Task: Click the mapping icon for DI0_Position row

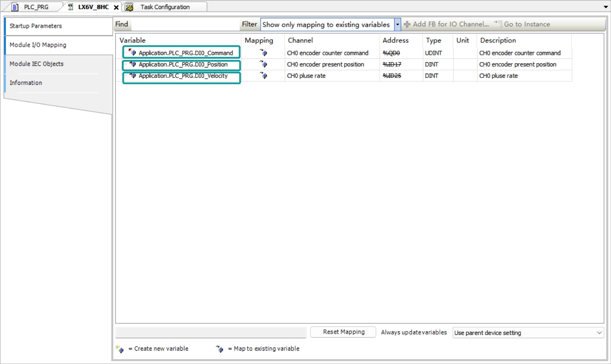Action: [x=263, y=64]
